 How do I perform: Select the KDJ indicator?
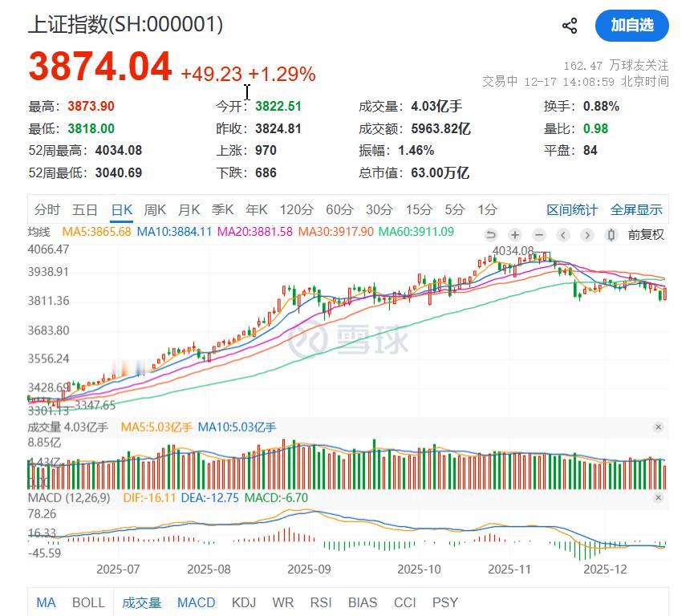[243, 602]
